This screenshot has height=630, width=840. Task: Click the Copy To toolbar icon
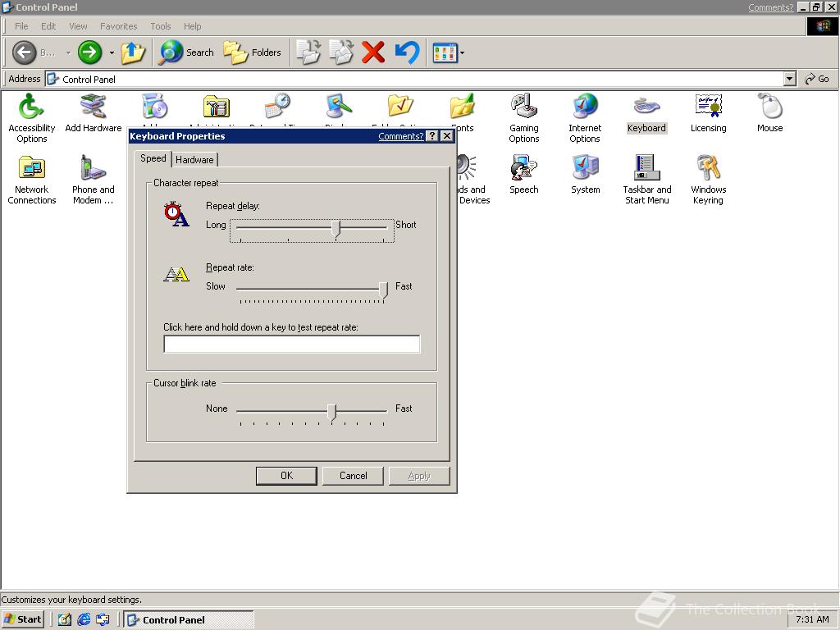pyautogui.click(x=340, y=52)
